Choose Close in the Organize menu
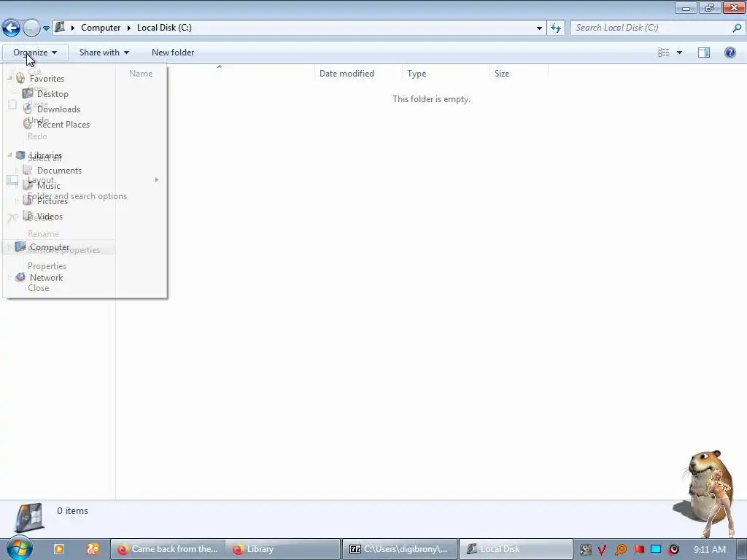Screen dimensions: 747x560 (38, 287)
